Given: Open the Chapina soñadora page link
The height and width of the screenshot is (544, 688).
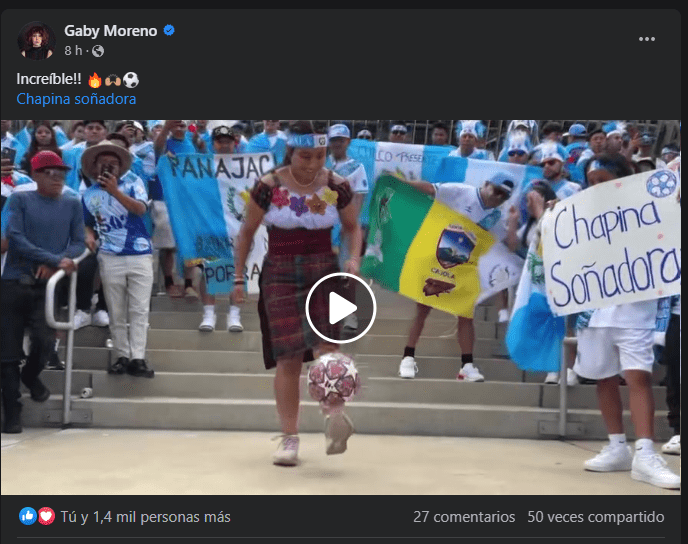Looking at the screenshot, I should [76, 99].
